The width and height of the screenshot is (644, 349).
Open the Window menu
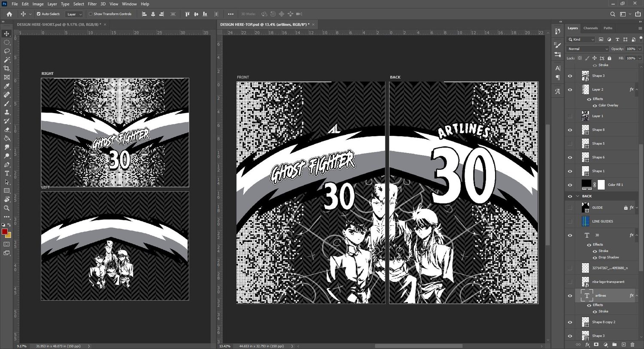tap(129, 4)
